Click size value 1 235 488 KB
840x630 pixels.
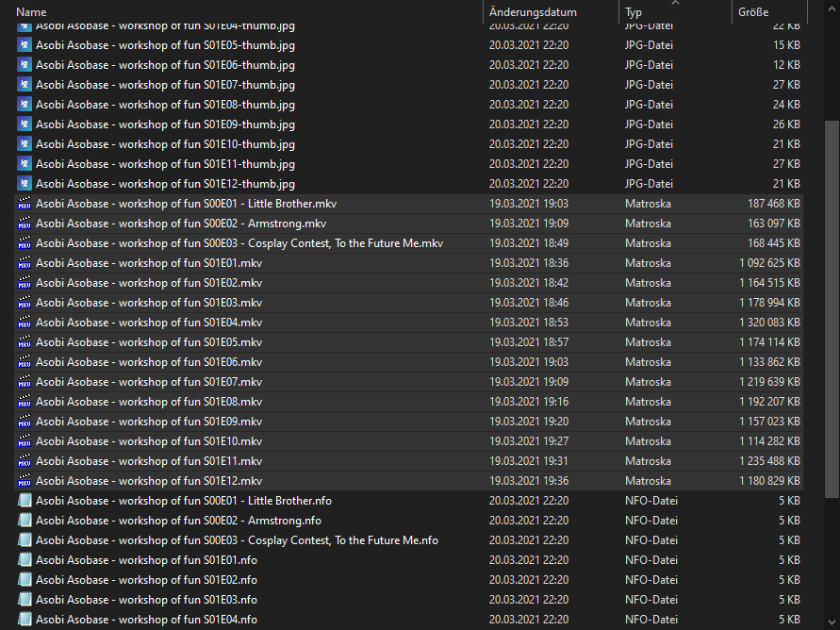769,461
